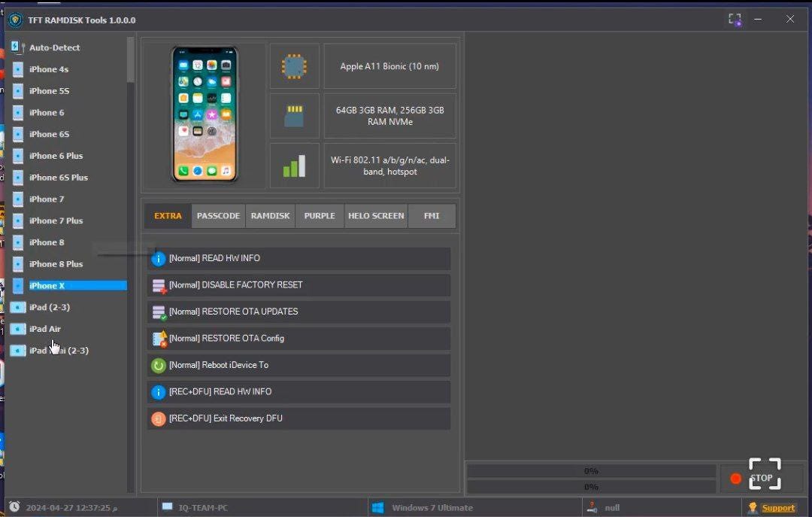Click the RESTORE OTA UPDATES checkmark icon

point(159,312)
